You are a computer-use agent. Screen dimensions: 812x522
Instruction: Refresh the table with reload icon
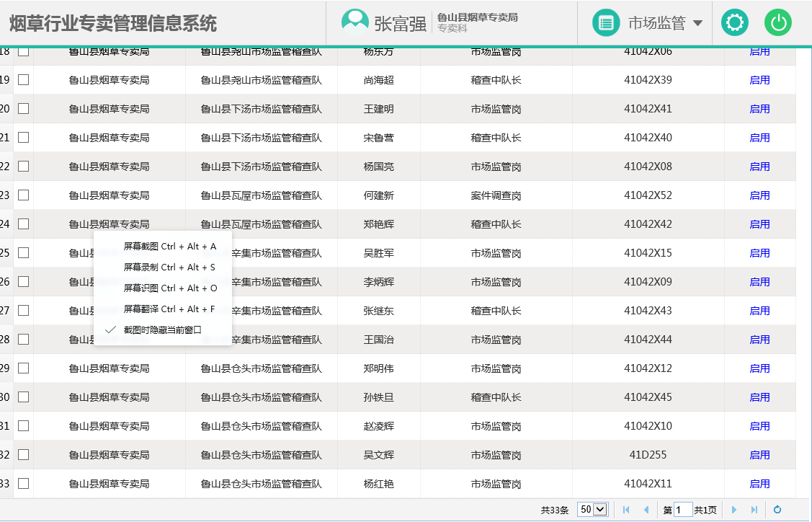pos(777,510)
